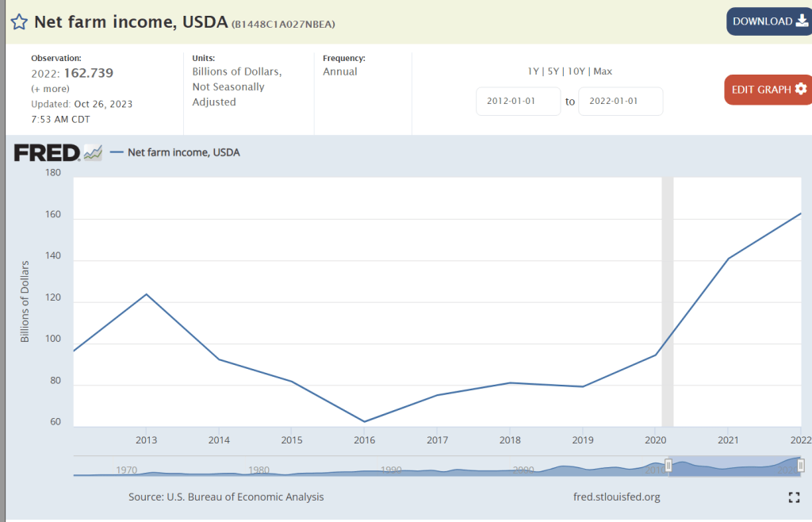Click the end date field 2022-01-01
The width and height of the screenshot is (812, 522).
point(620,102)
